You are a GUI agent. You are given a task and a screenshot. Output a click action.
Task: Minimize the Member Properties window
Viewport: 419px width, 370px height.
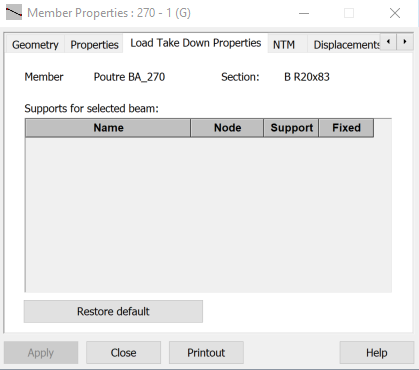click(x=304, y=13)
